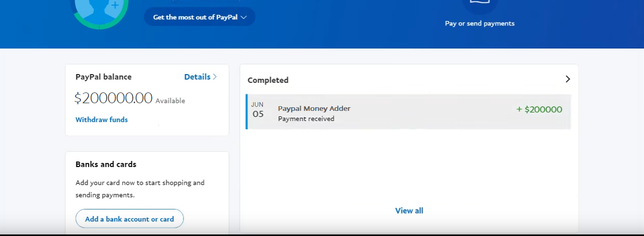Open the Completed transactions arrow
This screenshot has height=236, width=644.
click(567, 79)
